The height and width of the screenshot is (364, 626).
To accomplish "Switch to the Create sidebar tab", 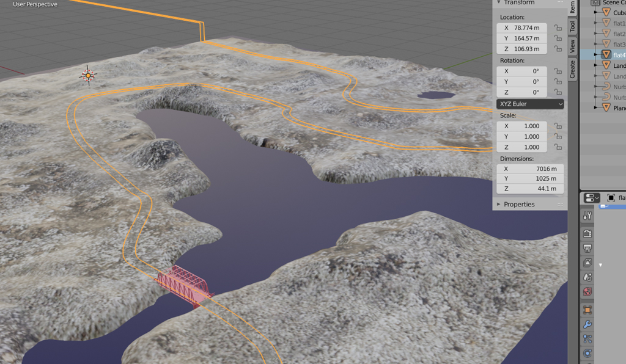I will tap(573, 69).
